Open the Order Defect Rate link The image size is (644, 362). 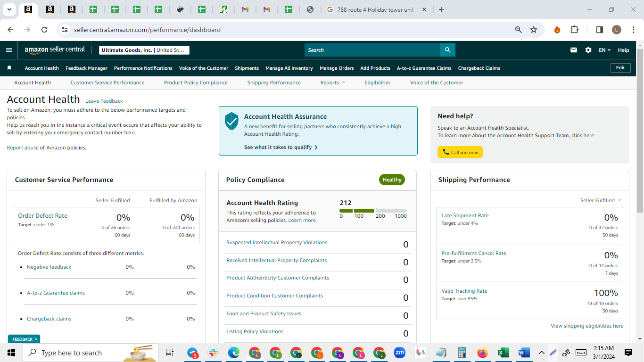pyautogui.click(x=42, y=215)
